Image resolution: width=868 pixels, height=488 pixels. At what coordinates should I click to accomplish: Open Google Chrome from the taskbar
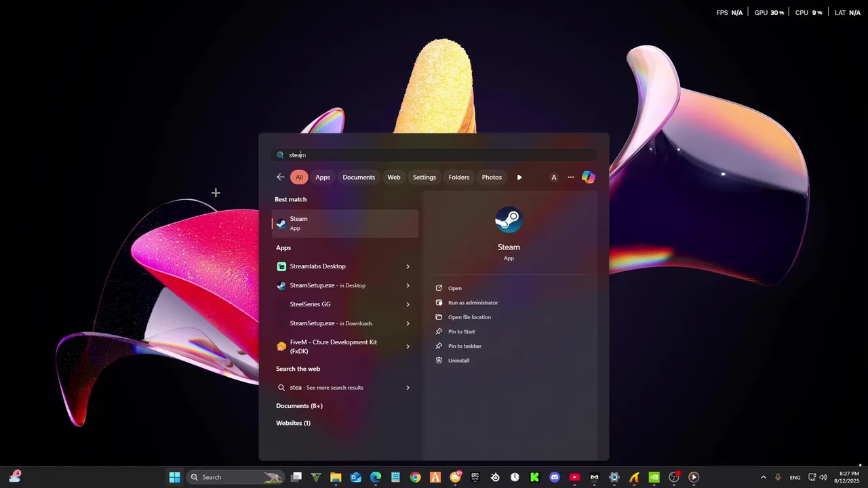(415, 477)
